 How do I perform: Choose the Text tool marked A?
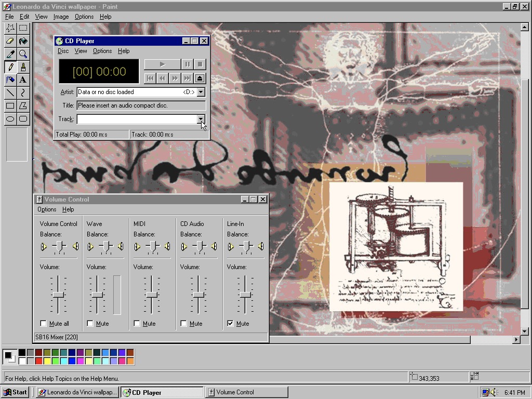pos(23,79)
